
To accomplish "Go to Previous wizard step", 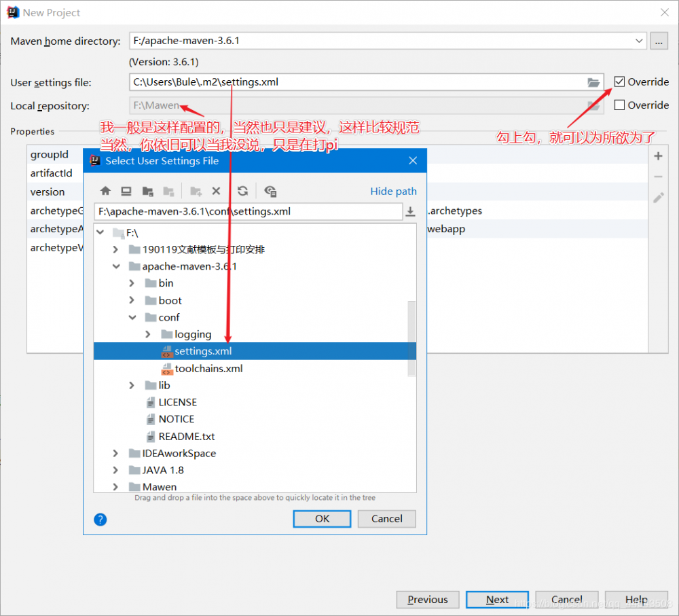I will (427, 600).
